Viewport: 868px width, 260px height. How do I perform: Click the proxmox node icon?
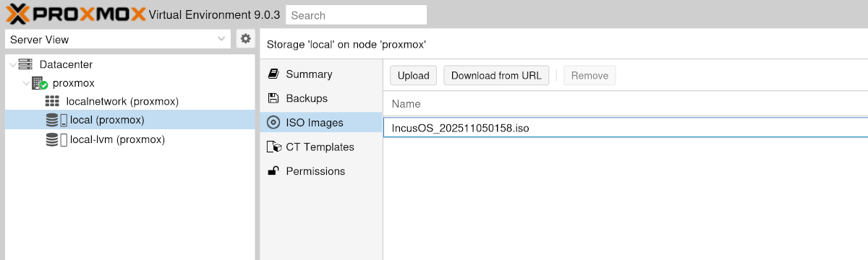[39, 83]
